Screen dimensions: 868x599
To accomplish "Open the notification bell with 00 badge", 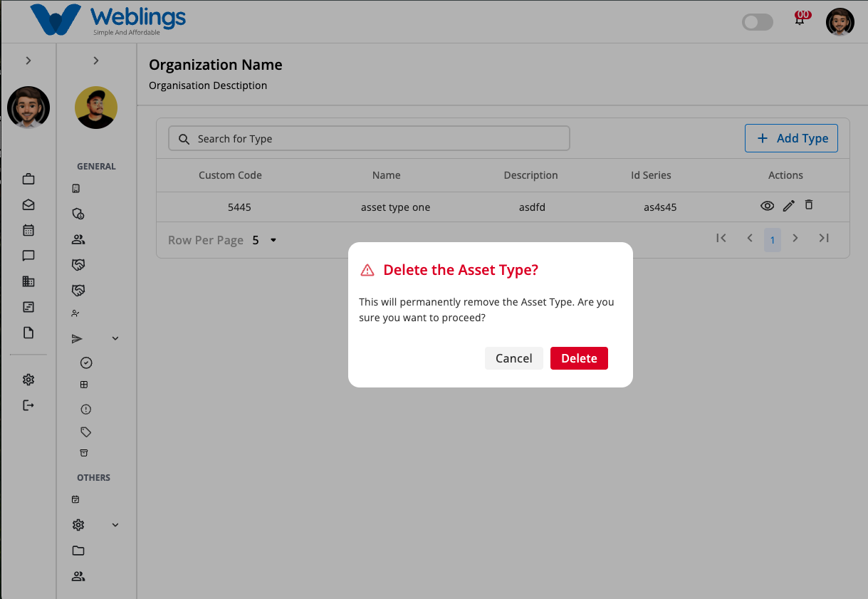I will pos(800,19).
